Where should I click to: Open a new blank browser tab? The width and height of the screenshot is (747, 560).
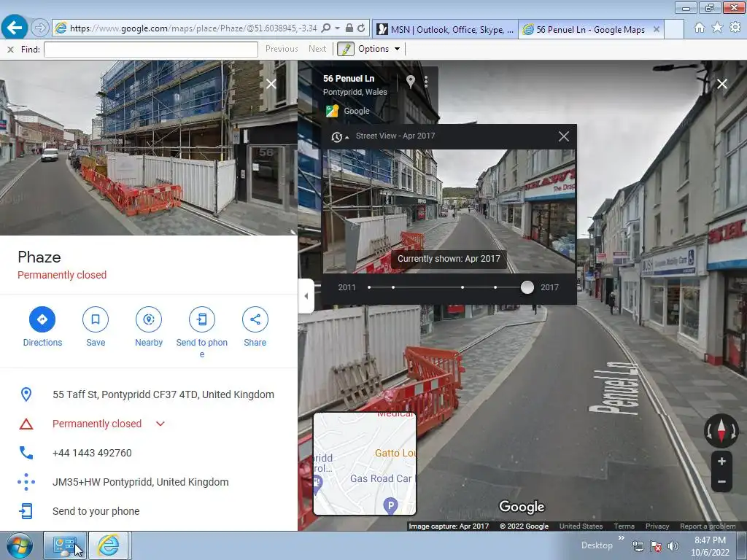tap(674, 29)
